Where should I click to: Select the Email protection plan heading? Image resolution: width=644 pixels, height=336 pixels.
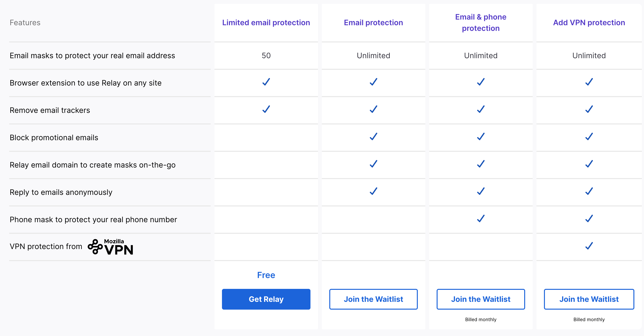(373, 23)
